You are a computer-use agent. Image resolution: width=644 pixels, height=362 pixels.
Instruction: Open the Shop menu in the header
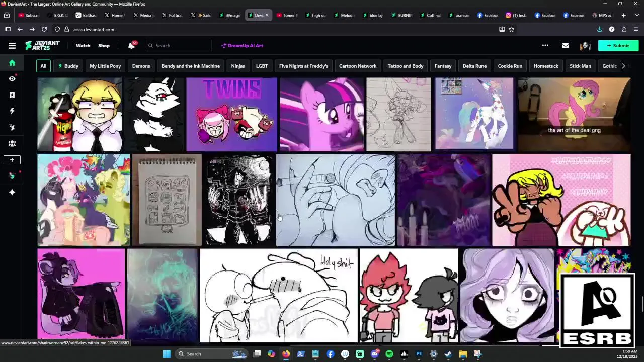(x=104, y=46)
